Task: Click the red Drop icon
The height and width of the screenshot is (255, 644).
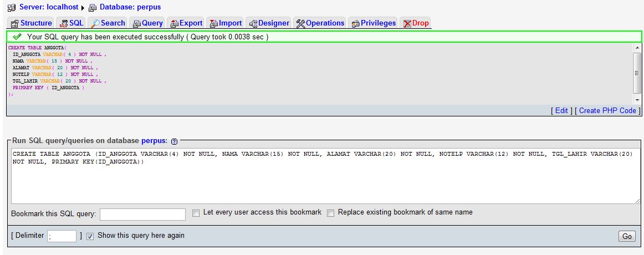Action: 407,23
